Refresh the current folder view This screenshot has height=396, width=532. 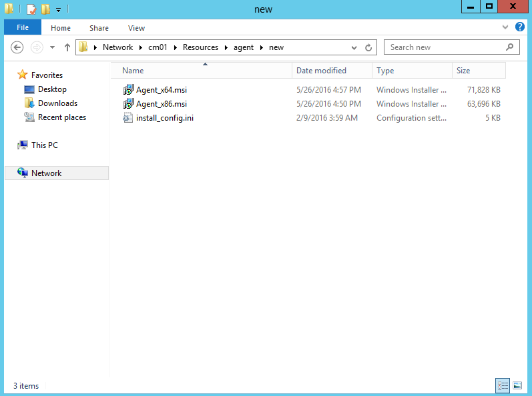click(368, 47)
